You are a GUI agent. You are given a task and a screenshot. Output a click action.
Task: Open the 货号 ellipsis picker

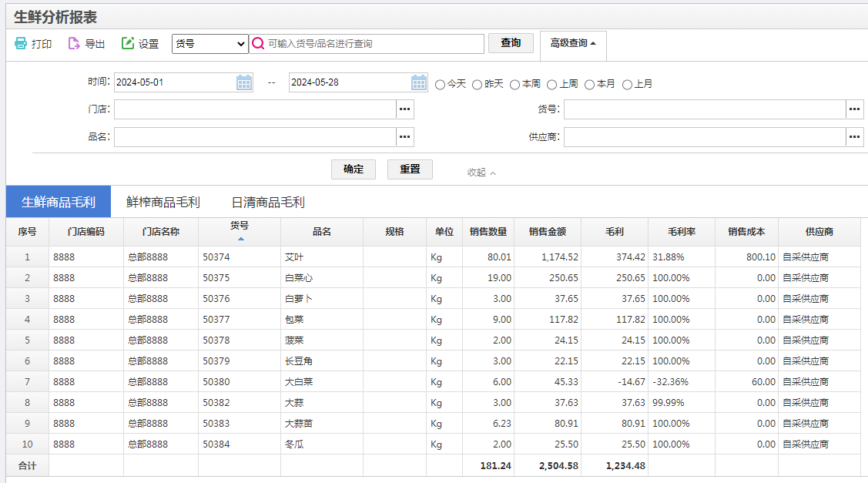854,109
